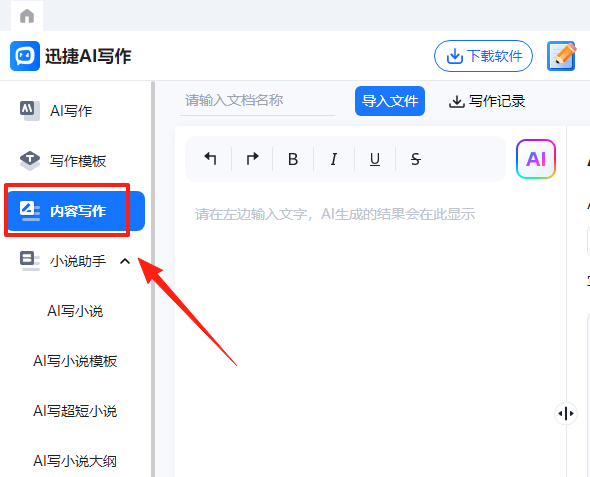Click the colorful AI button

pyautogui.click(x=536, y=159)
